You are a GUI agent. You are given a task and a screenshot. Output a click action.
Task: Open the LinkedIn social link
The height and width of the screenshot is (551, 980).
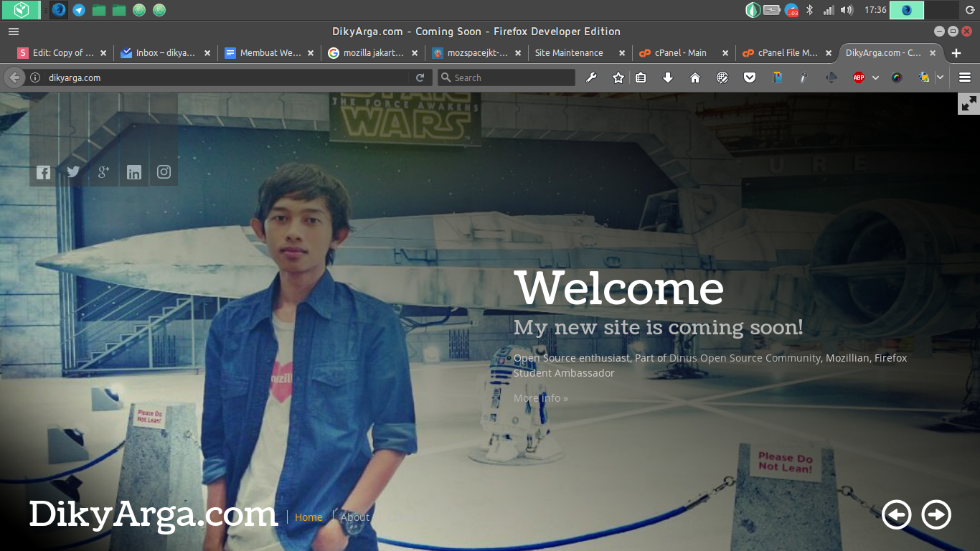pos(134,172)
